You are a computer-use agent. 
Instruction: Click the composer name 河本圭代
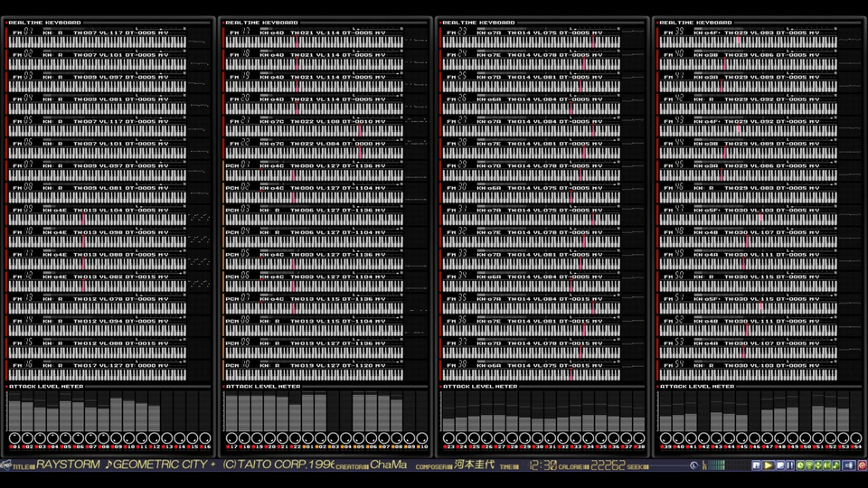(x=474, y=465)
